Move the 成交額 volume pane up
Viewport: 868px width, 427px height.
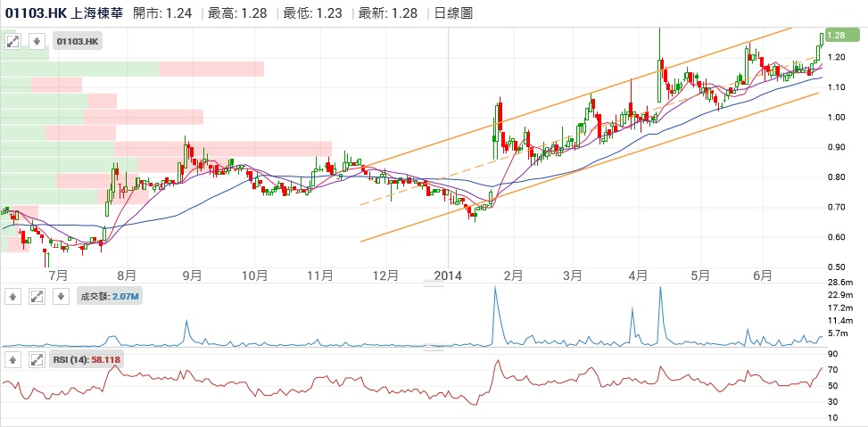pyautogui.click(x=13, y=297)
